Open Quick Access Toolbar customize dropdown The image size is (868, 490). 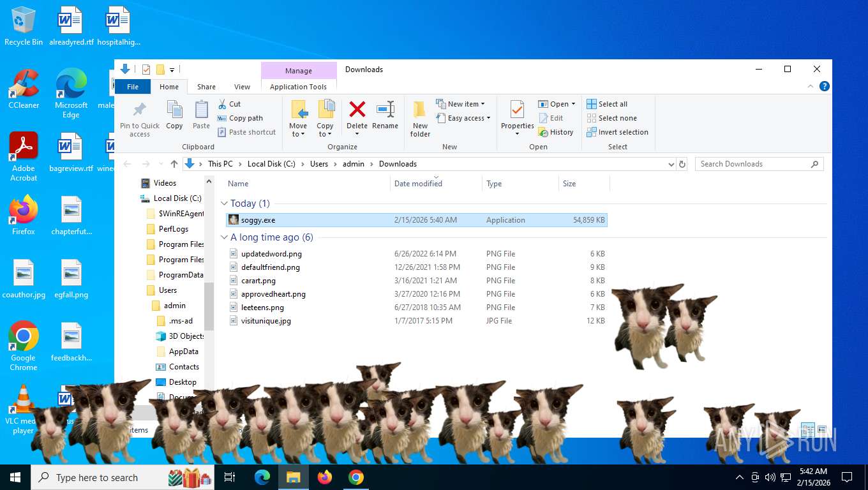click(172, 70)
